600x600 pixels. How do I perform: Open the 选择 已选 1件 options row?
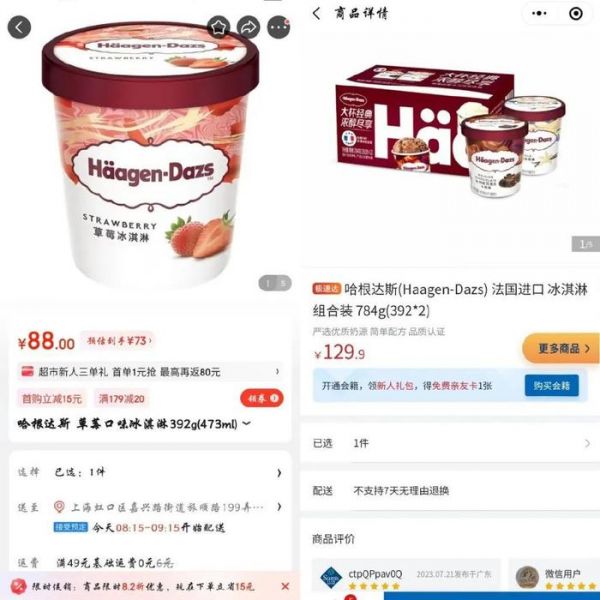tap(150, 473)
